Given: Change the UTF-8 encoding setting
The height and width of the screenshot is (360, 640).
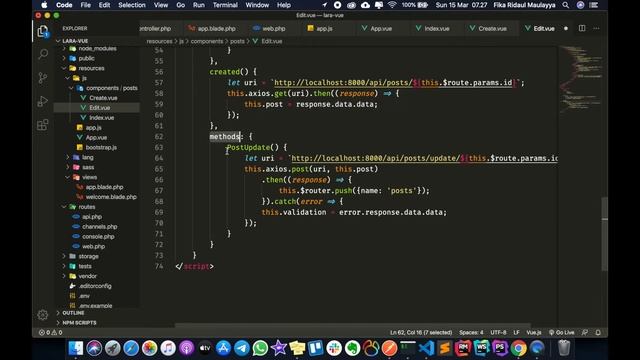Looking at the screenshot, I should (x=498, y=332).
